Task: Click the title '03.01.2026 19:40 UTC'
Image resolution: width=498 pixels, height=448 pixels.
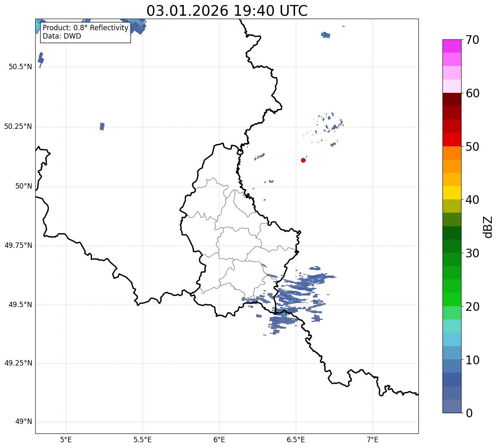Action: tap(227, 11)
